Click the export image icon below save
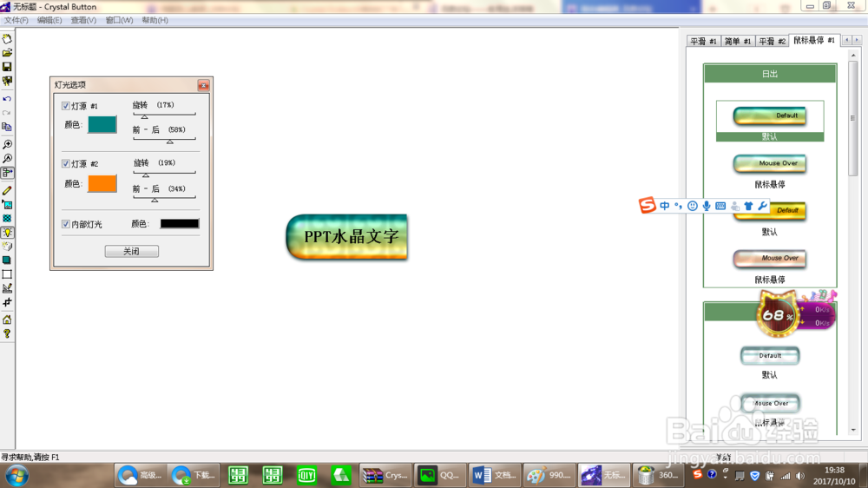Image resolution: width=868 pixels, height=488 pixels. [x=7, y=81]
